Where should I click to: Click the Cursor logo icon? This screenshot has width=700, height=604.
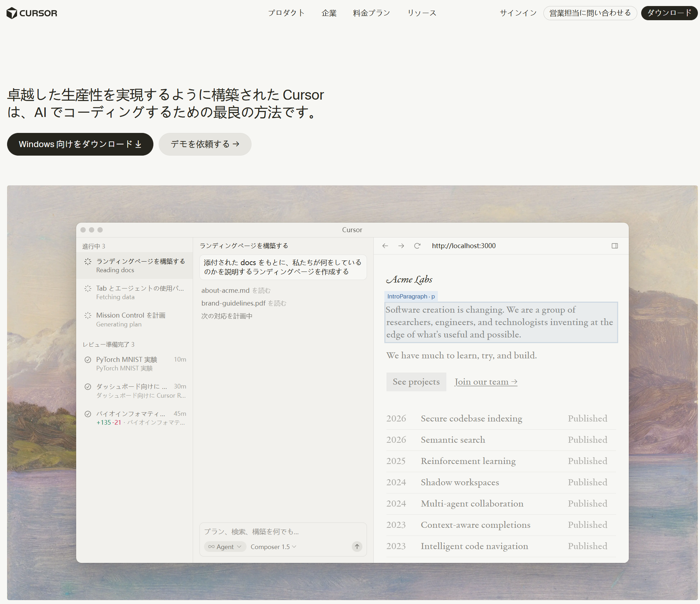tap(12, 13)
